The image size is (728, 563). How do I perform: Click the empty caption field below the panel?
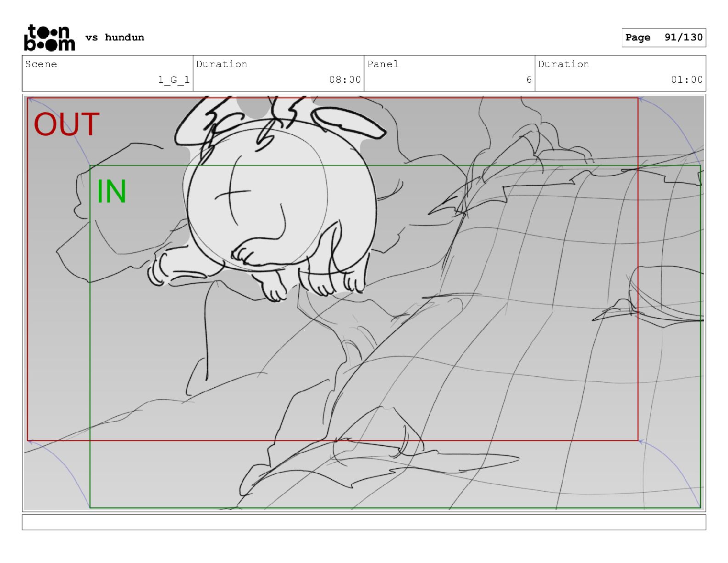364,522
